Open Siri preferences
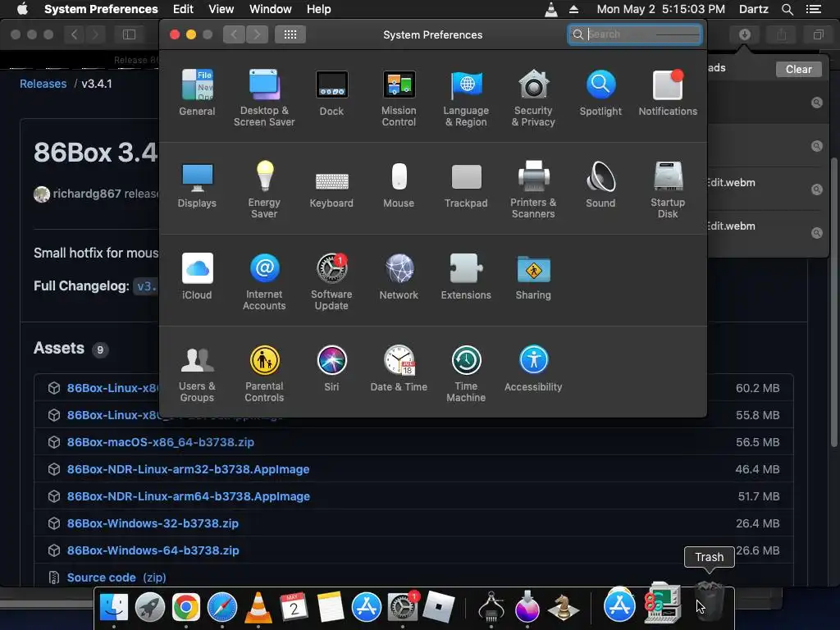Screen dimensions: 840x630 coord(331,368)
